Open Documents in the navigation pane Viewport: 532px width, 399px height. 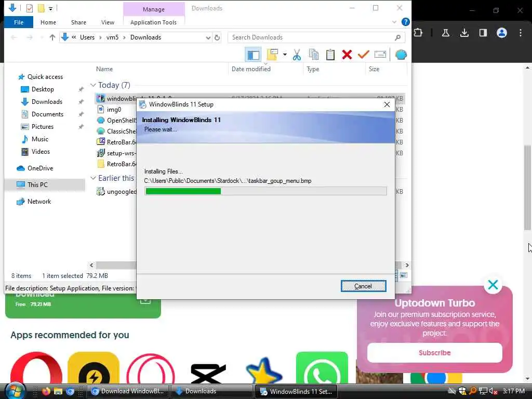47,114
